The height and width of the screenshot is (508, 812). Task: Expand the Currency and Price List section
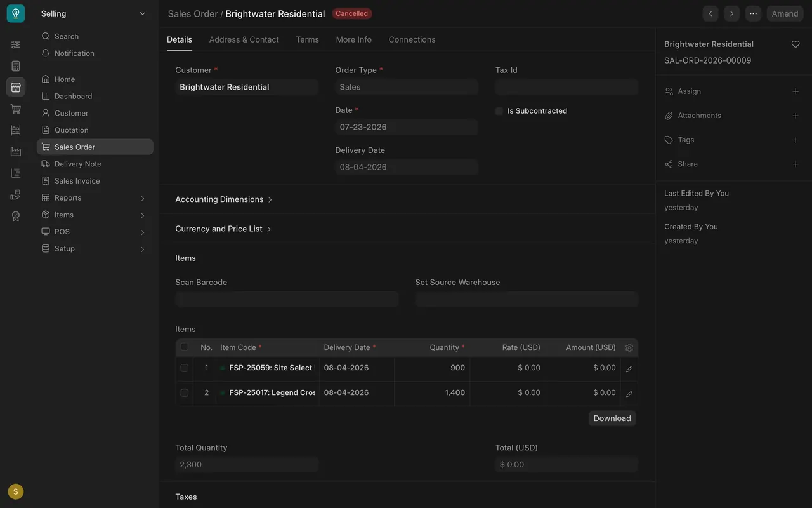point(223,229)
